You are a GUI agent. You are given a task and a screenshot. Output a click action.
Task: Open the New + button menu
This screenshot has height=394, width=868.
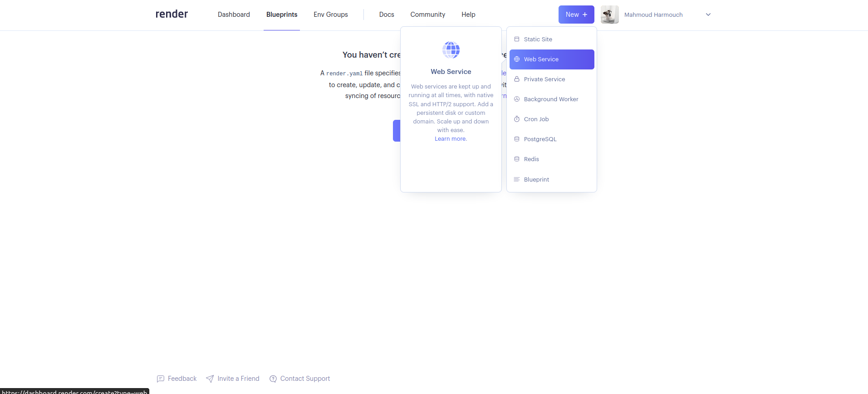click(x=576, y=15)
